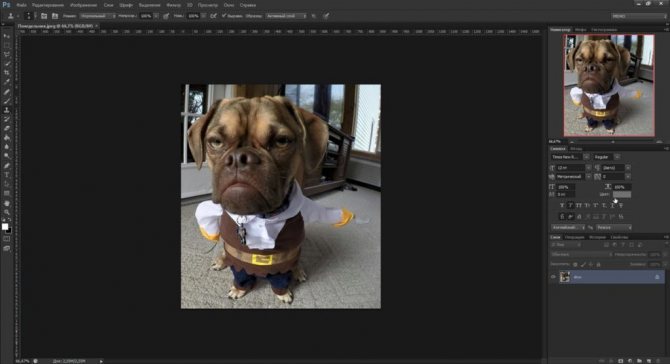The height and width of the screenshot is (364, 670).
Task: Close the document tab
Action: [x=97, y=26]
